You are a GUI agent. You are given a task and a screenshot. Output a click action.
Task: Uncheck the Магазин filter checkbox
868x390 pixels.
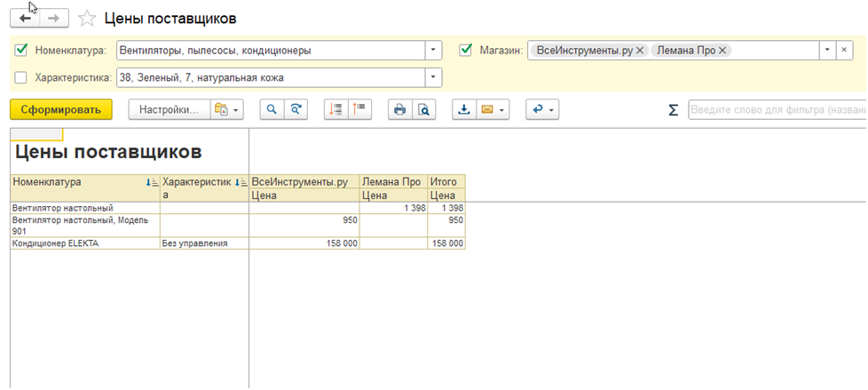point(466,51)
